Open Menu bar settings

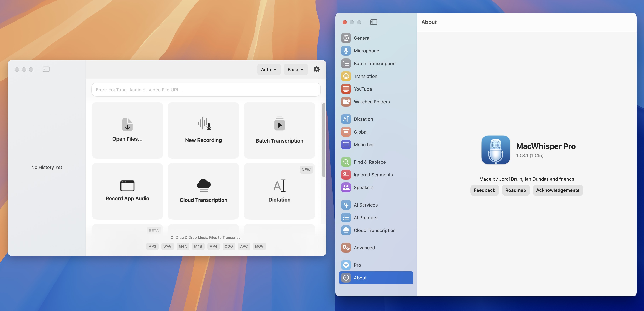point(376,145)
